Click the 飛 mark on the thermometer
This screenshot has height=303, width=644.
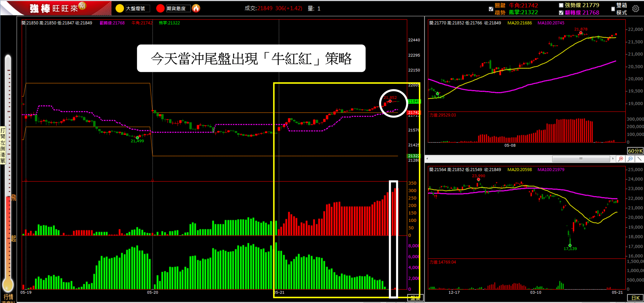(13, 198)
